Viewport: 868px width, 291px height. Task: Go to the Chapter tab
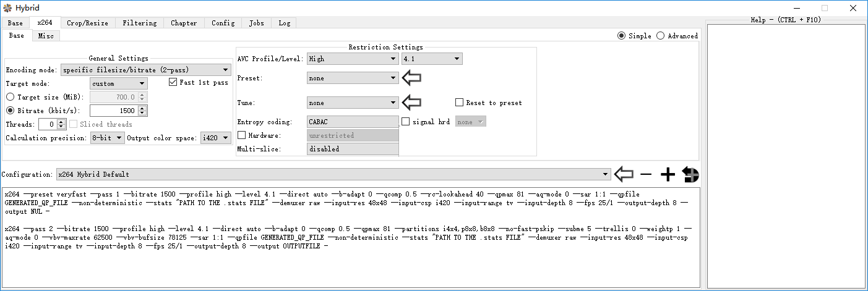184,23
